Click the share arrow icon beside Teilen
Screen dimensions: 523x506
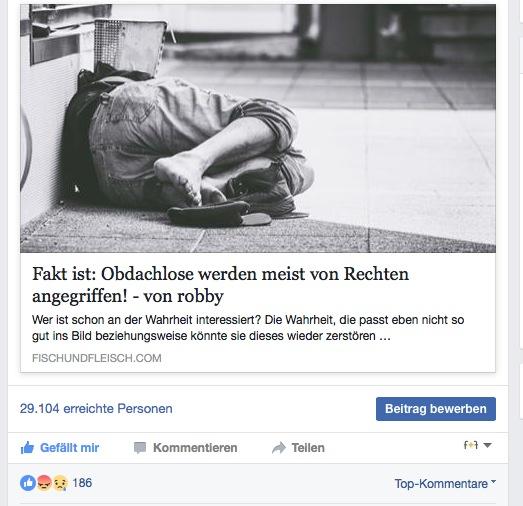pyautogui.click(x=279, y=448)
